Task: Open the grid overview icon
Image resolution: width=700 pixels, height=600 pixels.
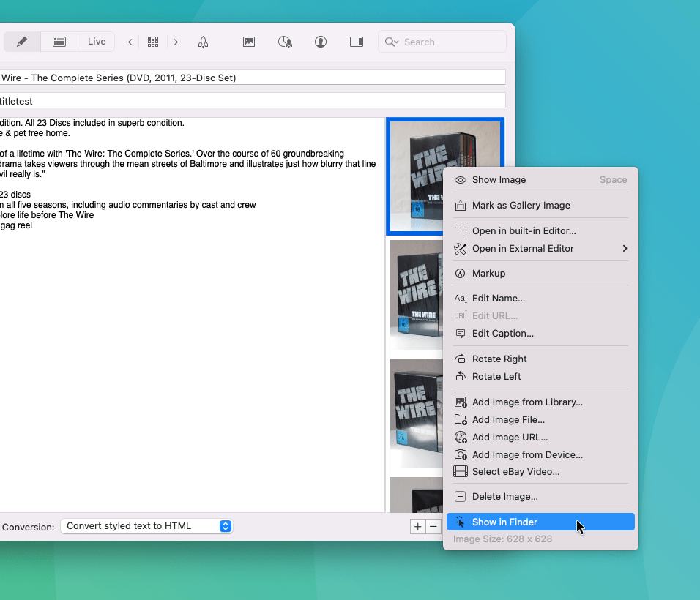Action: click(x=153, y=42)
